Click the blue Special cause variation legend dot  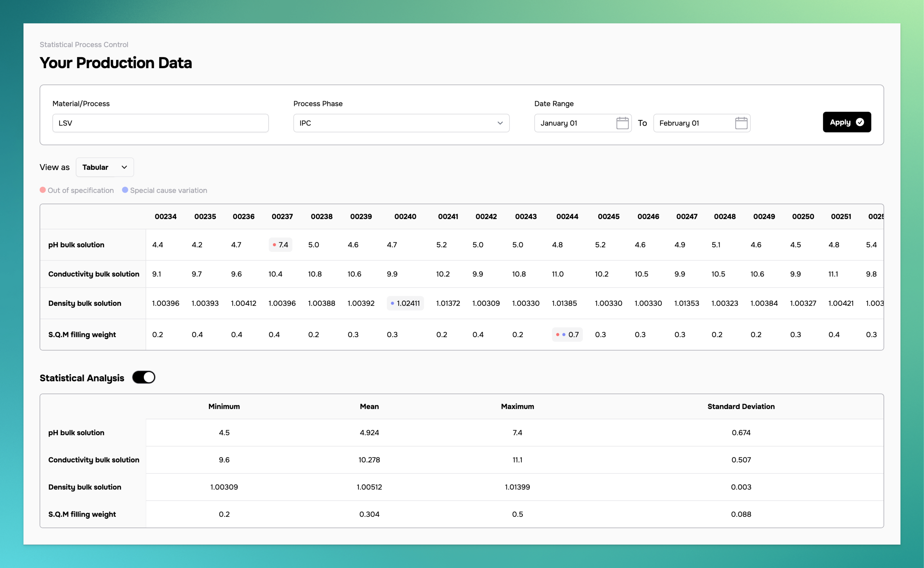point(125,190)
